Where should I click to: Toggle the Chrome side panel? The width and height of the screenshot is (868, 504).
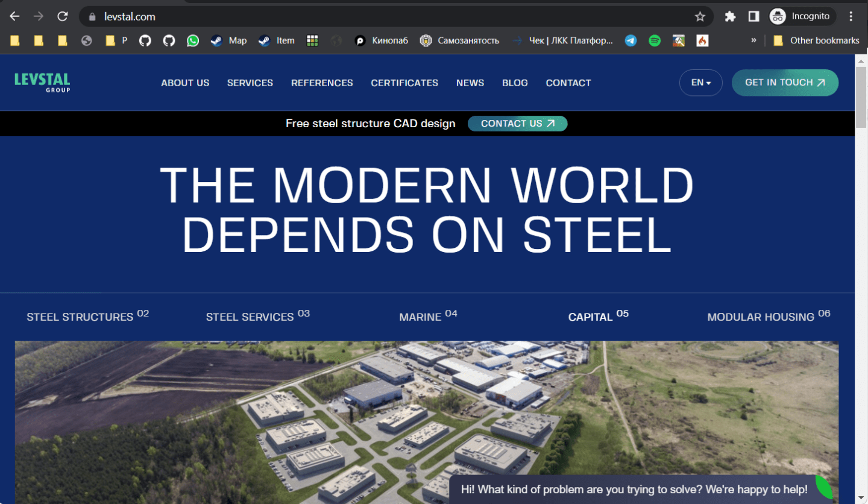[x=753, y=16]
